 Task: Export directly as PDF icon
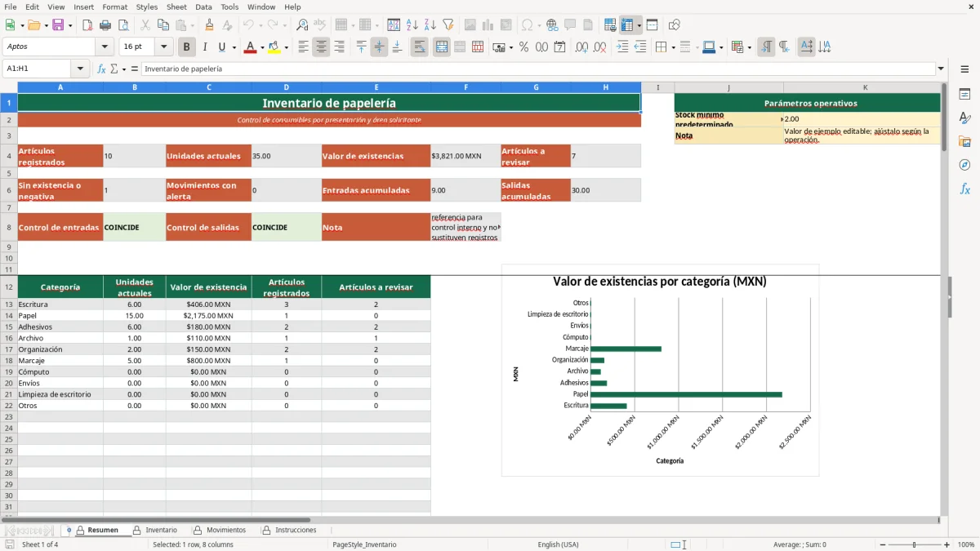(87, 25)
